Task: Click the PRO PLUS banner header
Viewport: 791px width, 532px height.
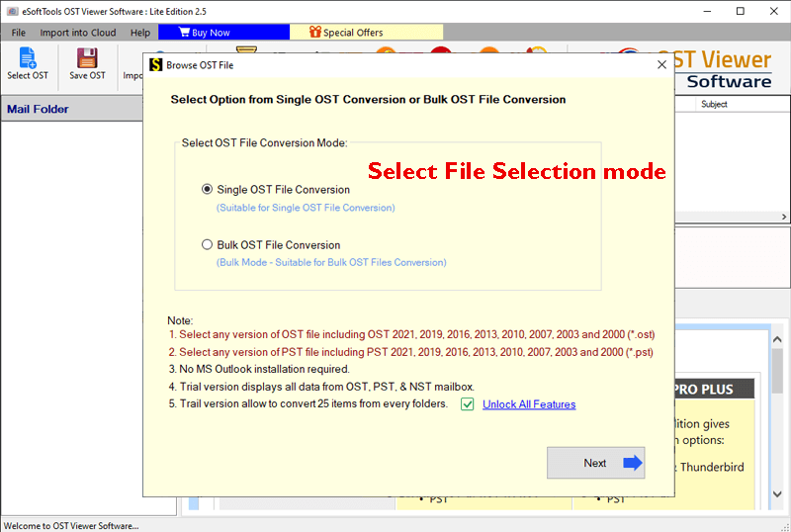Action: 714,390
